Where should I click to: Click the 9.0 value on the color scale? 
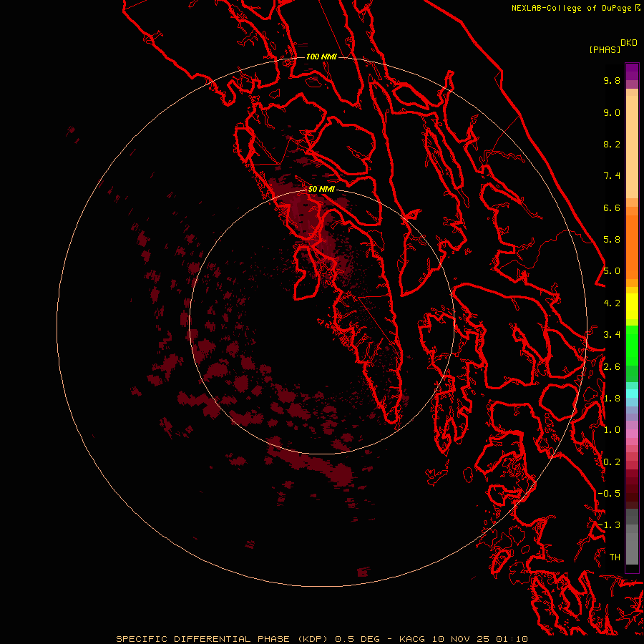click(x=612, y=112)
